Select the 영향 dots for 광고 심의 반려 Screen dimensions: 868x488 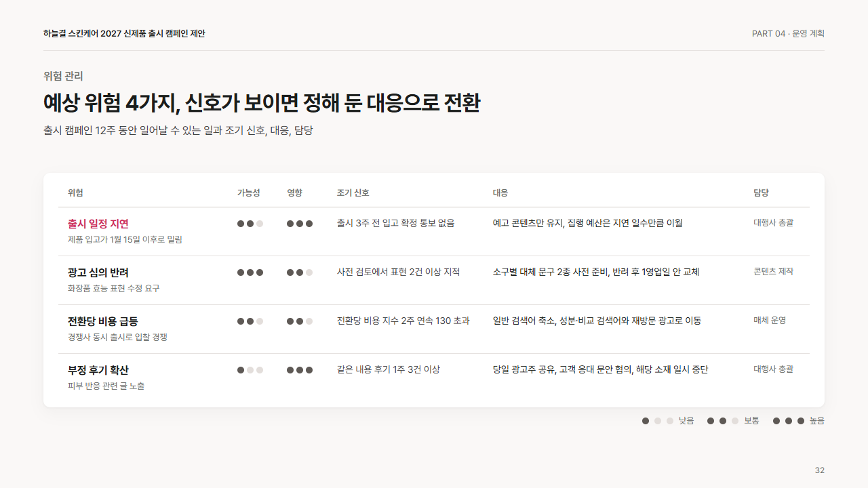pyautogui.click(x=300, y=272)
